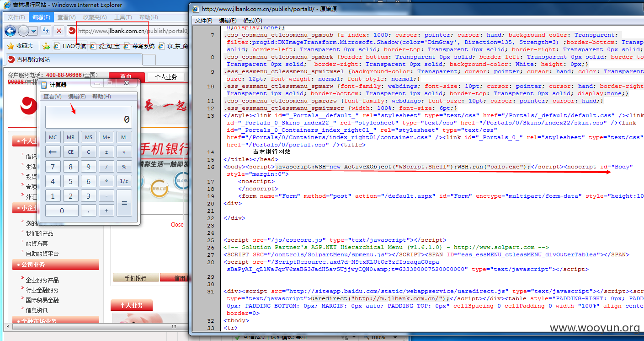This screenshot has height=341, width=644.
Task: Click calculator digit 9 button
Action: coord(89,167)
